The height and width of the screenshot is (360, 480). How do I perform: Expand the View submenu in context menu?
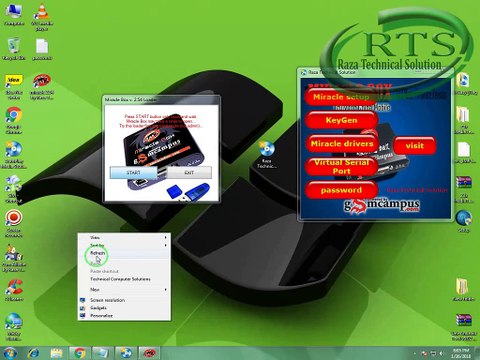point(124,237)
